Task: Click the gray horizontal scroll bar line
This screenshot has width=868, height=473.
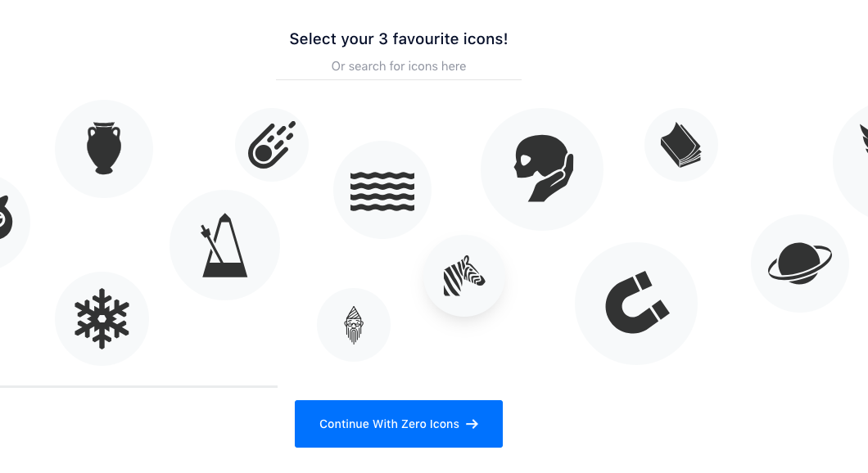Action: pyautogui.click(x=139, y=385)
